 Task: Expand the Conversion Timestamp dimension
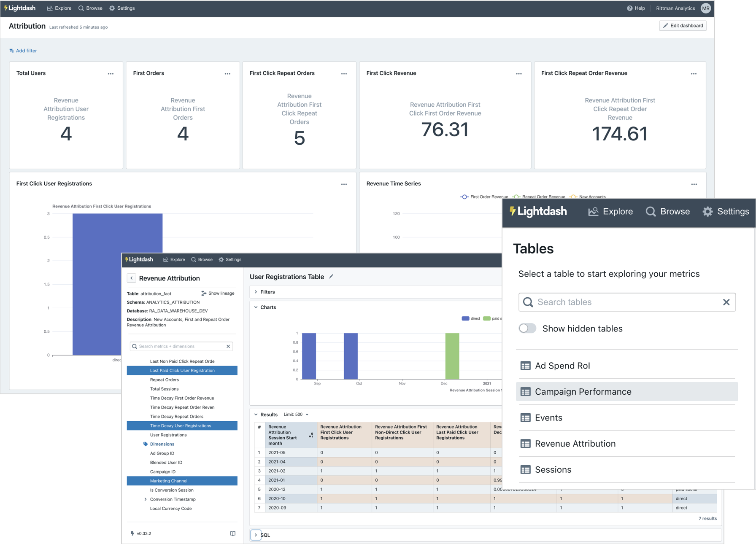coord(146,499)
